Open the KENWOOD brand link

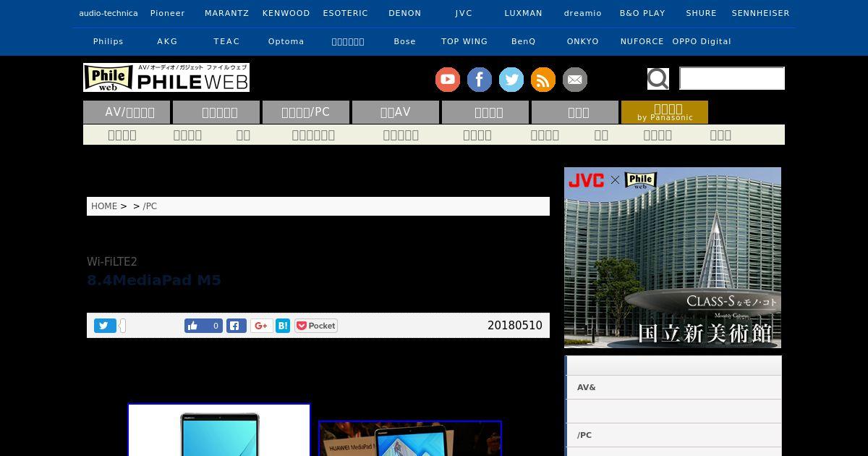pos(286,13)
